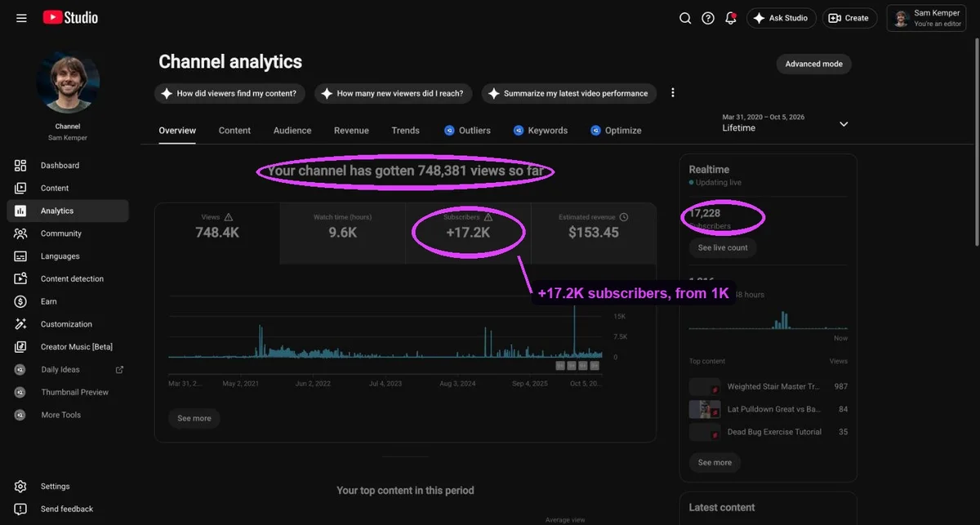The image size is (980, 525).
Task: Click the Languages sidebar icon
Action: [x=20, y=256]
